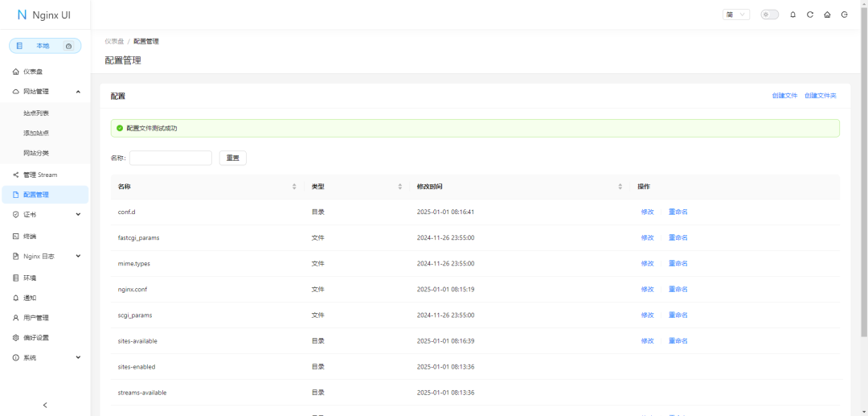Click the 创建文件 link

pyautogui.click(x=784, y=96)
